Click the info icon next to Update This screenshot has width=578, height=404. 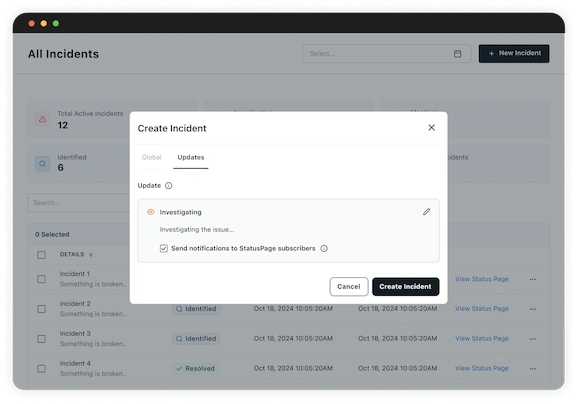click(168, 185)
